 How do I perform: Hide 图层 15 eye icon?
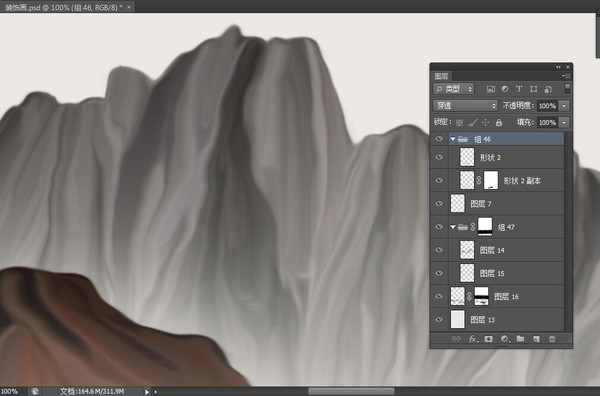[x=439, y=273]
